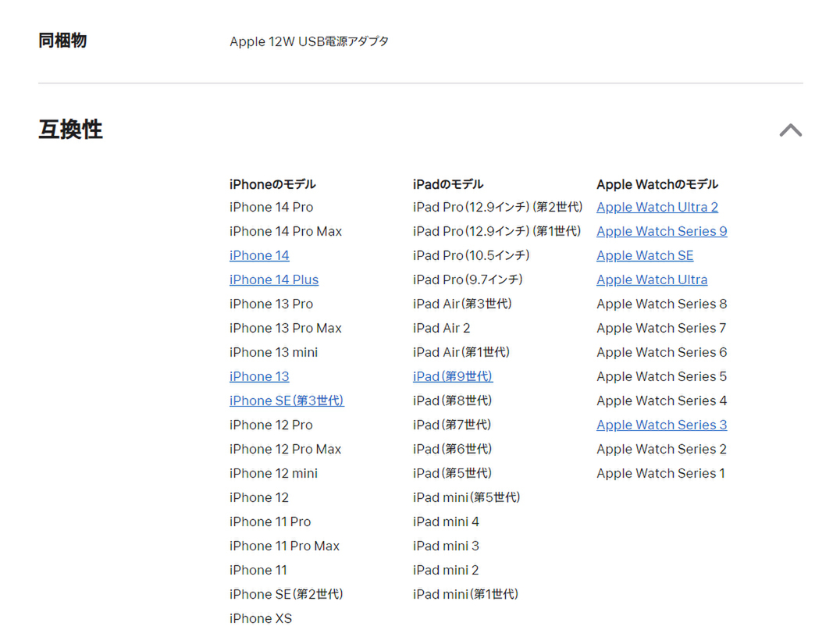Open the iPhone 14 product link

[x=259, y=255]
